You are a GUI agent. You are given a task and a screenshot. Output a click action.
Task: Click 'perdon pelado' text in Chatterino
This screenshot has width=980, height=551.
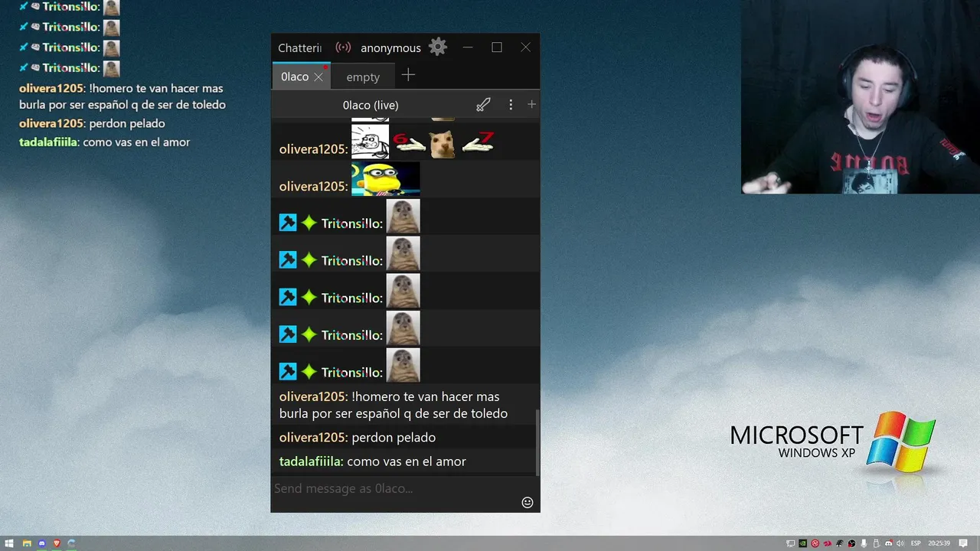pyautogui.click(x=394, y=438)
